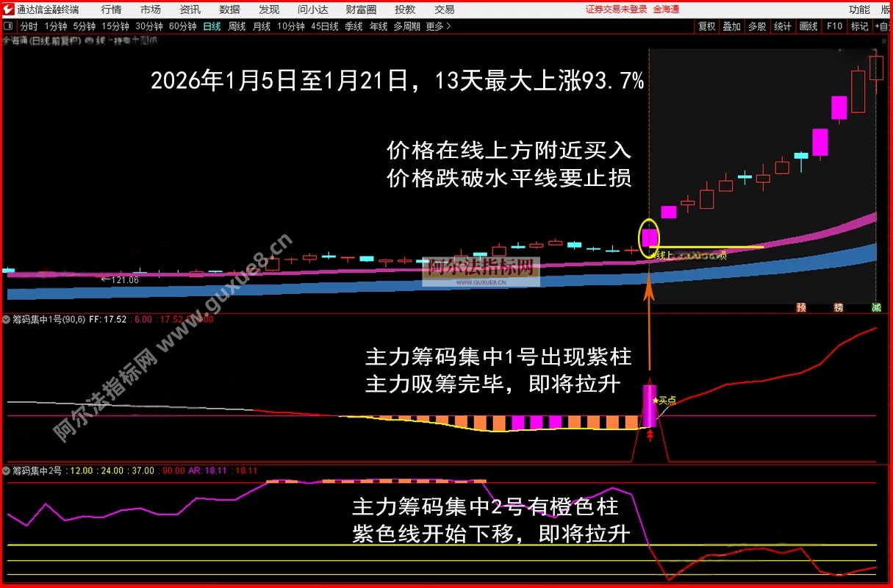The image size is (893, 588).
Task: Open the F10 stock information panel
Action: tap(836, 26)
